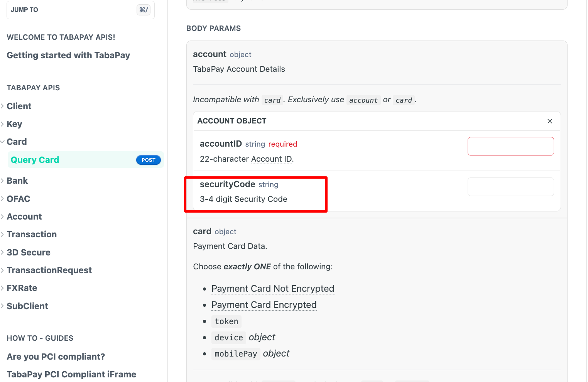Image resolution: width=588 pixels, height=382 pixels.
Task: Click the mobilePay code label
Action: (236, 354)
